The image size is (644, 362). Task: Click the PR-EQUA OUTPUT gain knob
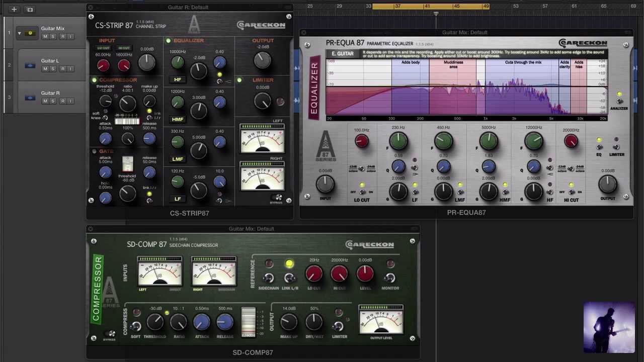point(608,185)
